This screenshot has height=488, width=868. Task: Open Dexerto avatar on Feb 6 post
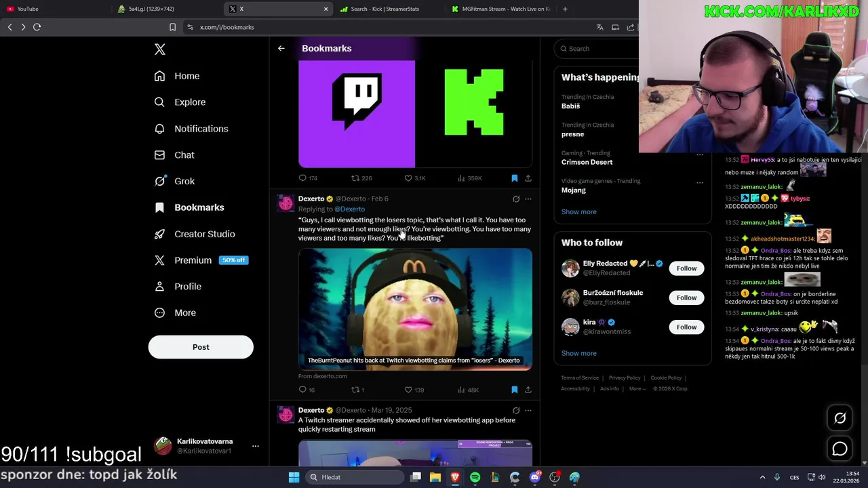point(286,203)
